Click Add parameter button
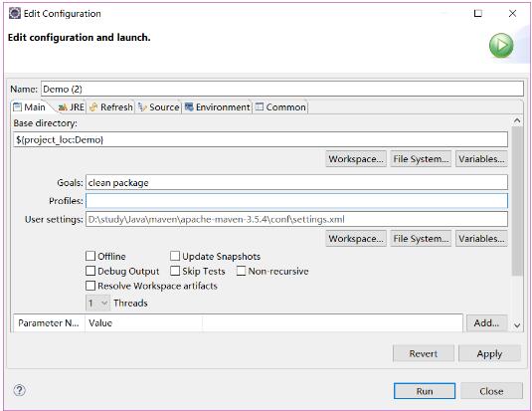Viewport: 532px width, 411px height. [x=486, y=322]
